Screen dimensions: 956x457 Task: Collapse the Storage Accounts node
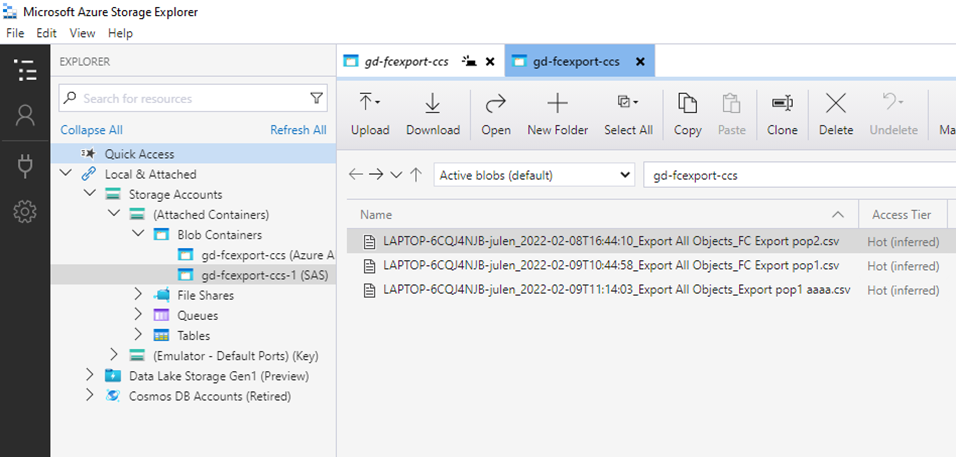tap(90, 194)
